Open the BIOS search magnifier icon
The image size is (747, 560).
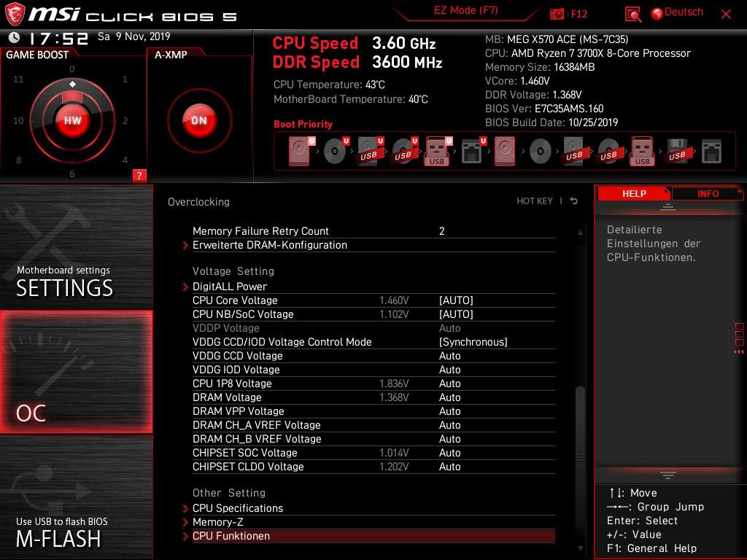632,15
